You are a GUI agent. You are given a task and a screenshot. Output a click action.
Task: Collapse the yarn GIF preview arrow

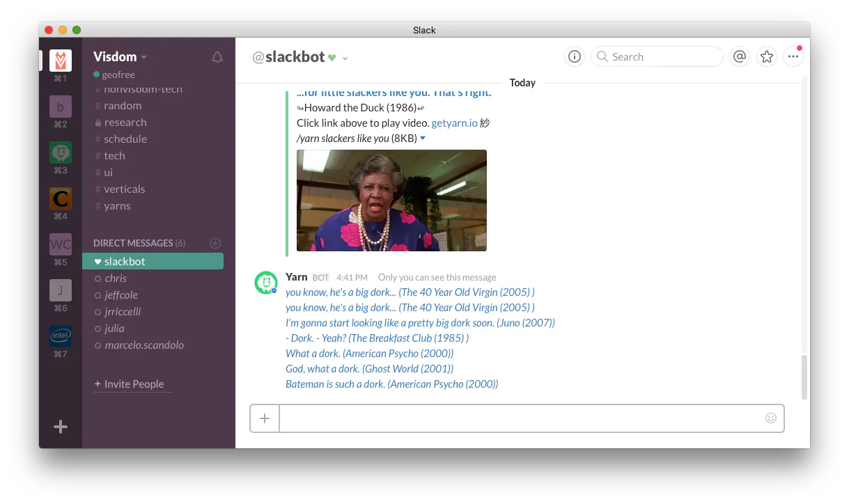(423, 139)
